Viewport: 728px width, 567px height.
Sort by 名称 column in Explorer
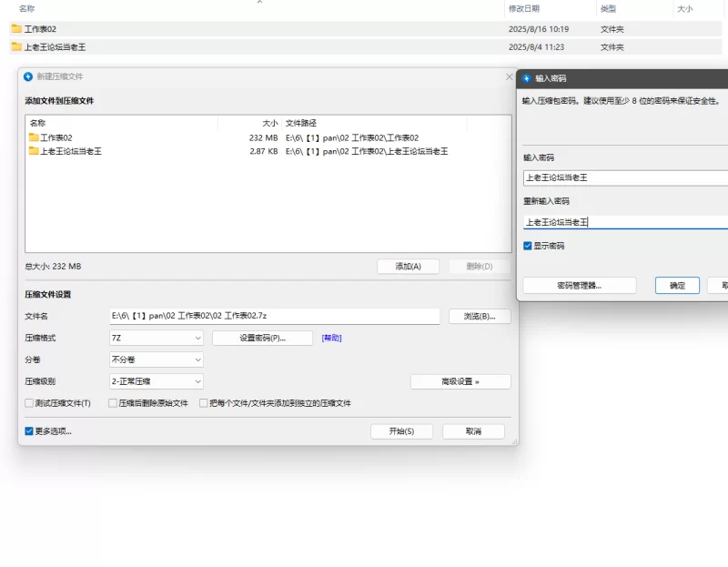coord(27,8)
